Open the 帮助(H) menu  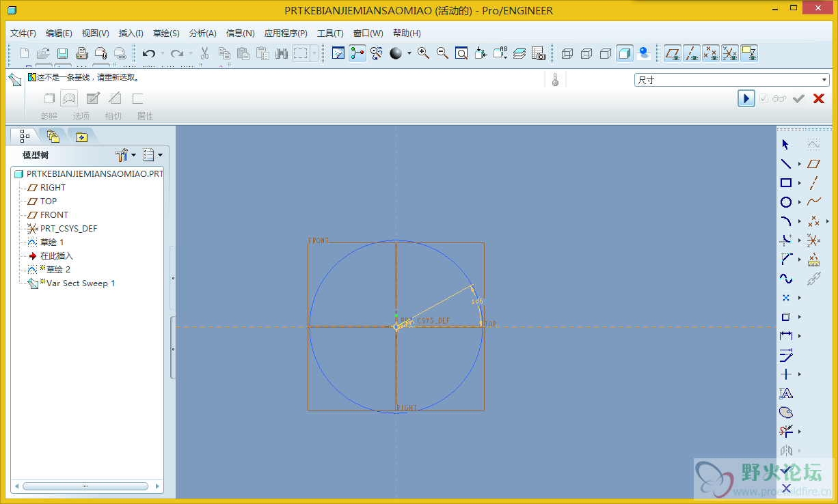point(407,33)
